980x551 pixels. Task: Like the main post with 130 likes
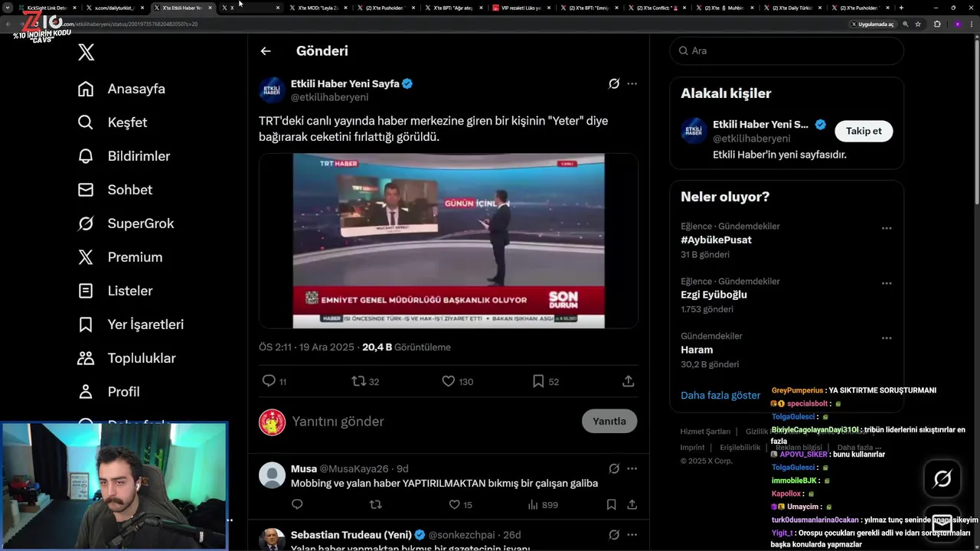tap(449, 380)
